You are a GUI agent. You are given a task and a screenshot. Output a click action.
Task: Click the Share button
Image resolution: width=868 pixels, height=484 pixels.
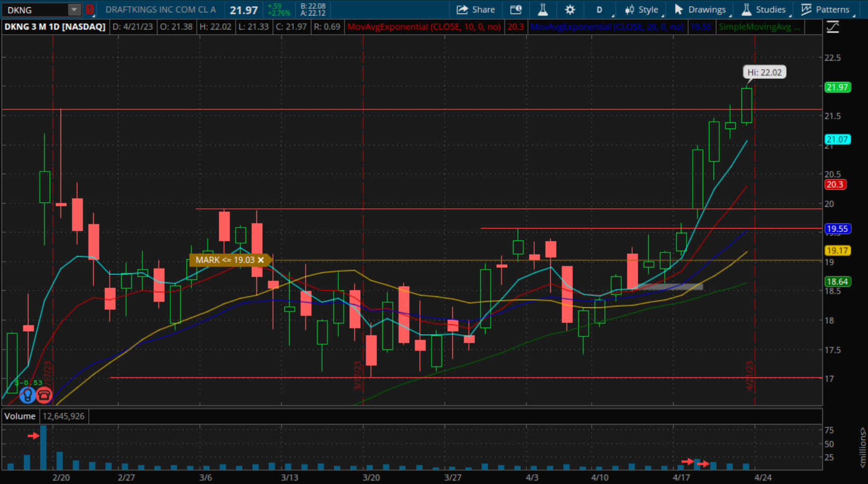tap(476, 9)
